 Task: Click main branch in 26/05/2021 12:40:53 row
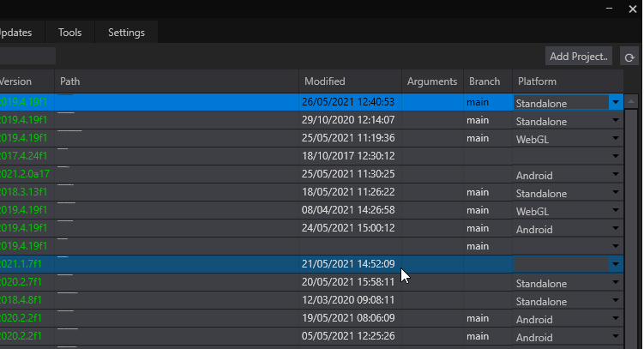pos(478,102)
